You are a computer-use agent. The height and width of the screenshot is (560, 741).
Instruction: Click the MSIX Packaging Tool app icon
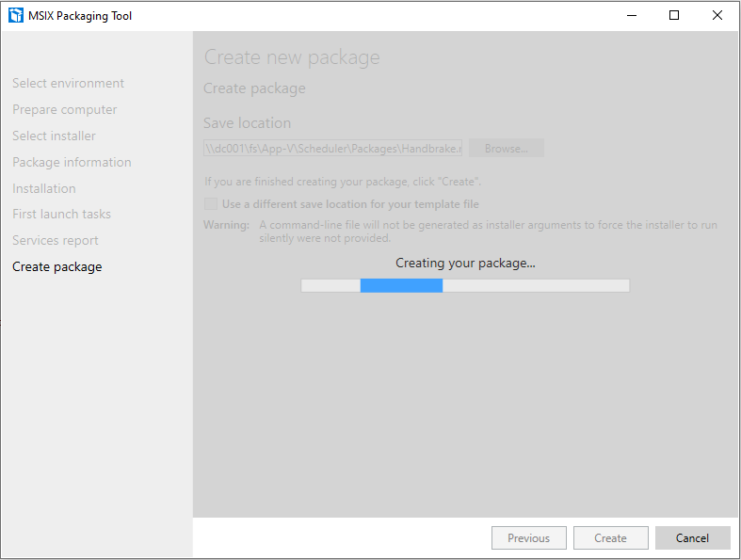click(16, 15)
